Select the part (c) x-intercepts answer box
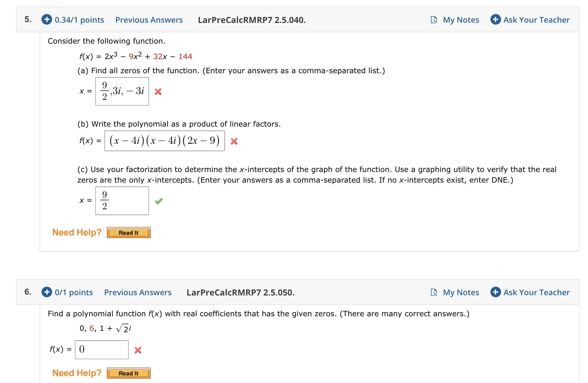 click(x=121, y=201)
